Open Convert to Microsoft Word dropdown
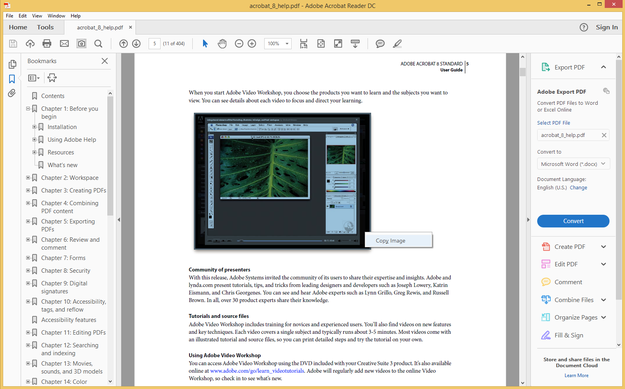The width and height of the screenshot is (625, 389). 573,164
